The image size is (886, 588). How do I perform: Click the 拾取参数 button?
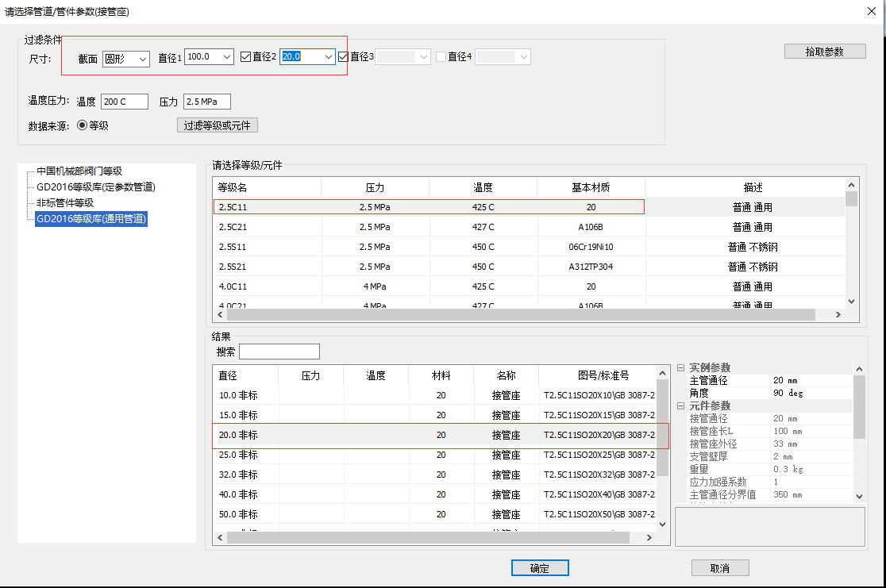coord(824,52)
